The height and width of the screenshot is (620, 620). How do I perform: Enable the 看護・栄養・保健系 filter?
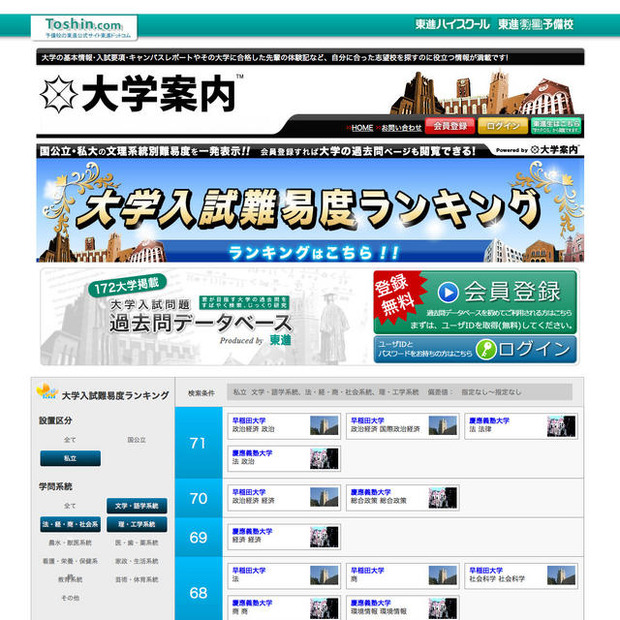[70, 561]
